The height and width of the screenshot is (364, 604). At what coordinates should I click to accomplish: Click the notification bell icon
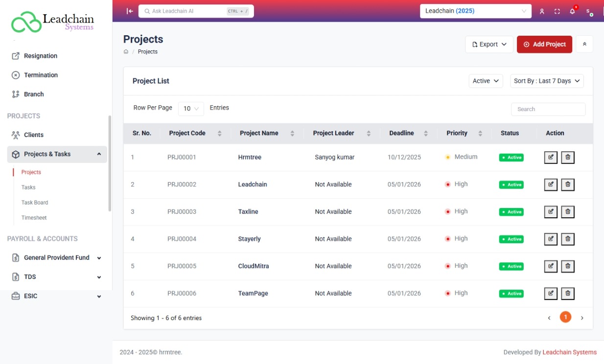[572, 11]
